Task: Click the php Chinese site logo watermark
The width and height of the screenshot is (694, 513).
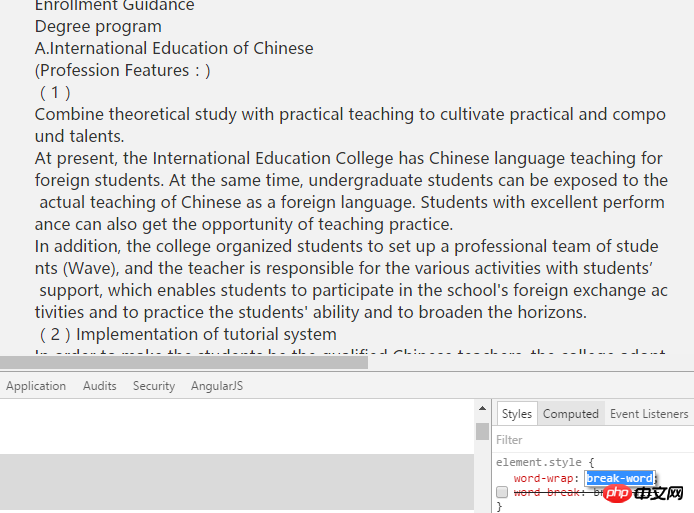Action: (x=644, y=493)
